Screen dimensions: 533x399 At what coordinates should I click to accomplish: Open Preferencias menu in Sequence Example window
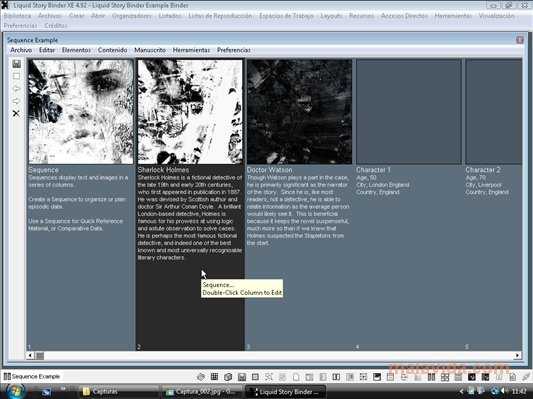tap(234, 50)
